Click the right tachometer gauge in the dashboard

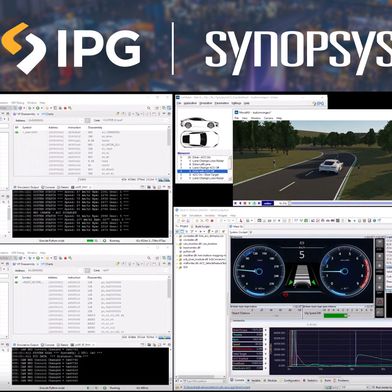345,270
